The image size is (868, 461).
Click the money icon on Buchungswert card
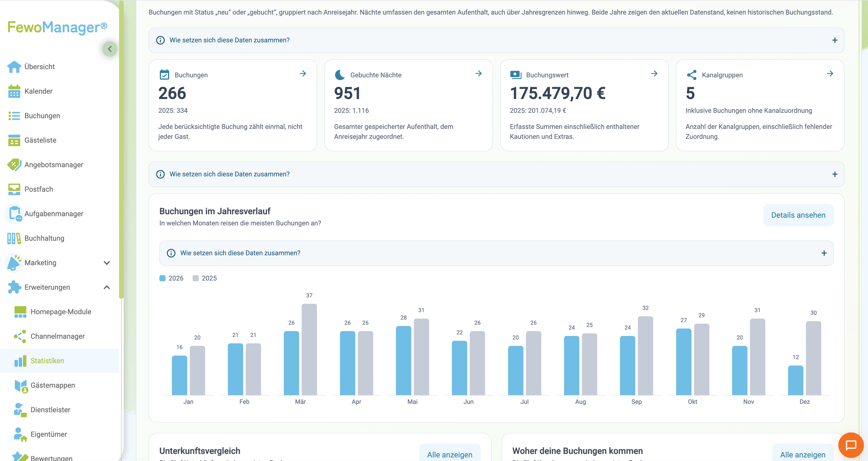click(516, 75)
